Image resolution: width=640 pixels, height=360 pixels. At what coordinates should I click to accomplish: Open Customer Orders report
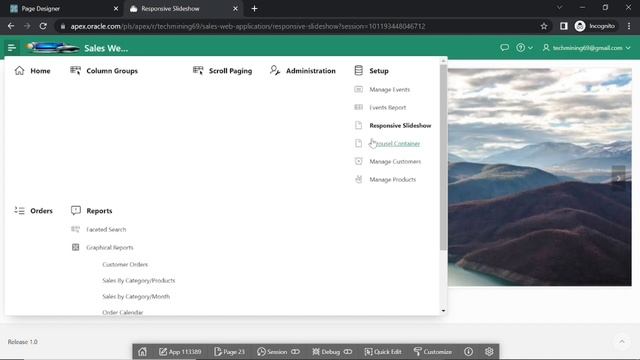click(125, 264)
